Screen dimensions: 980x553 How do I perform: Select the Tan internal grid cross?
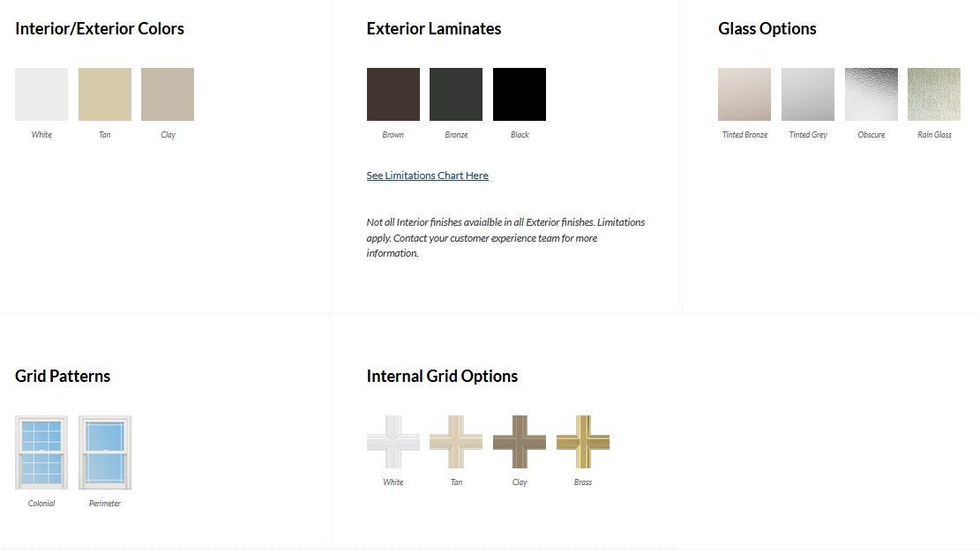tap(456, 442)
